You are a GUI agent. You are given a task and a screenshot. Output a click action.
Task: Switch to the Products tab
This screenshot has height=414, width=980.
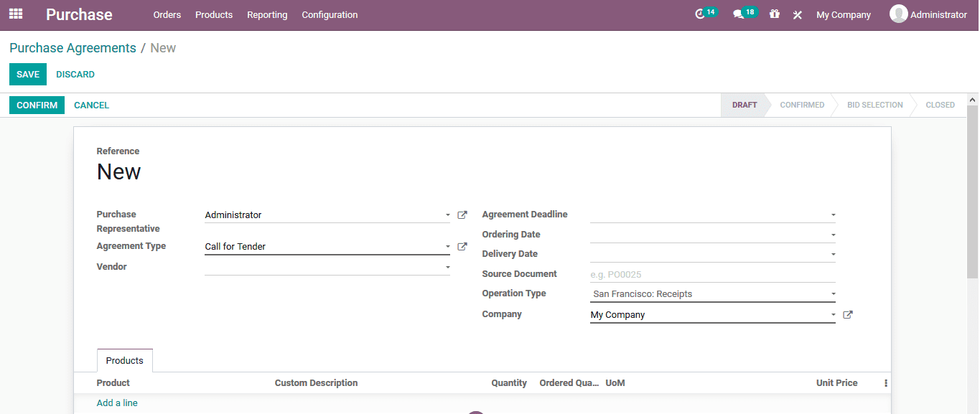click(124, 360)
